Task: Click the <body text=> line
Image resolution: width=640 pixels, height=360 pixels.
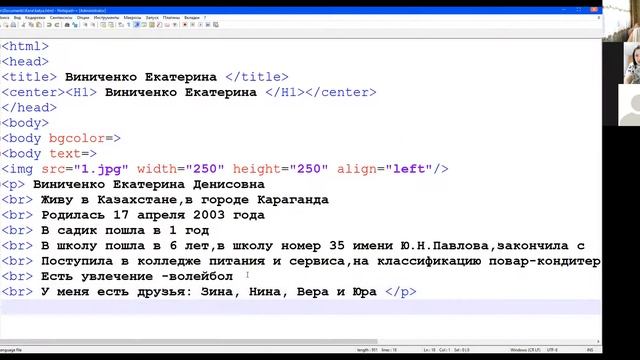Action: pos(49,154)
